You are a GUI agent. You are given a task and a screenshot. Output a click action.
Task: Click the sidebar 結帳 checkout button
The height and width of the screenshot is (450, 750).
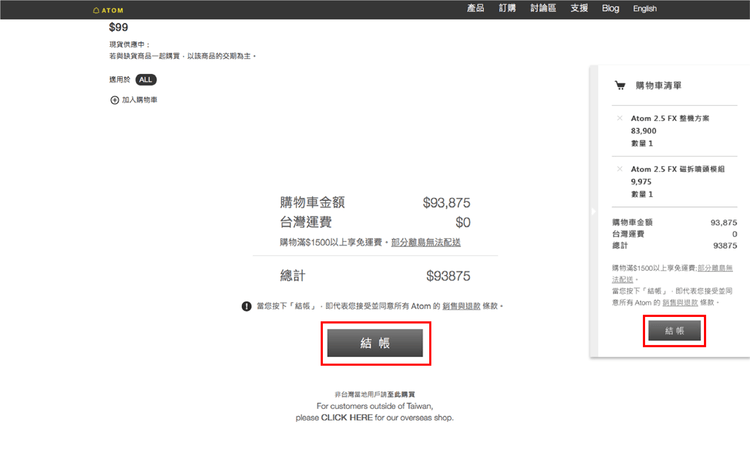point(674,330)
